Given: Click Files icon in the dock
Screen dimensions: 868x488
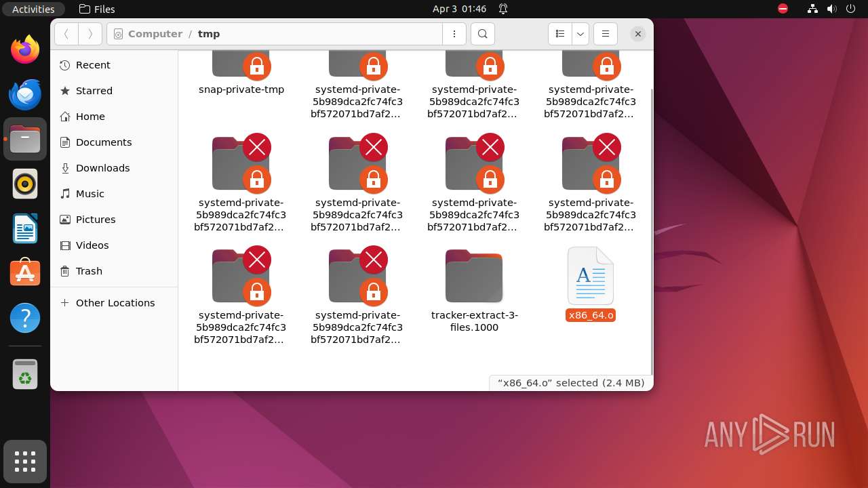Looking at the screenshot, I should click(25, 139).
